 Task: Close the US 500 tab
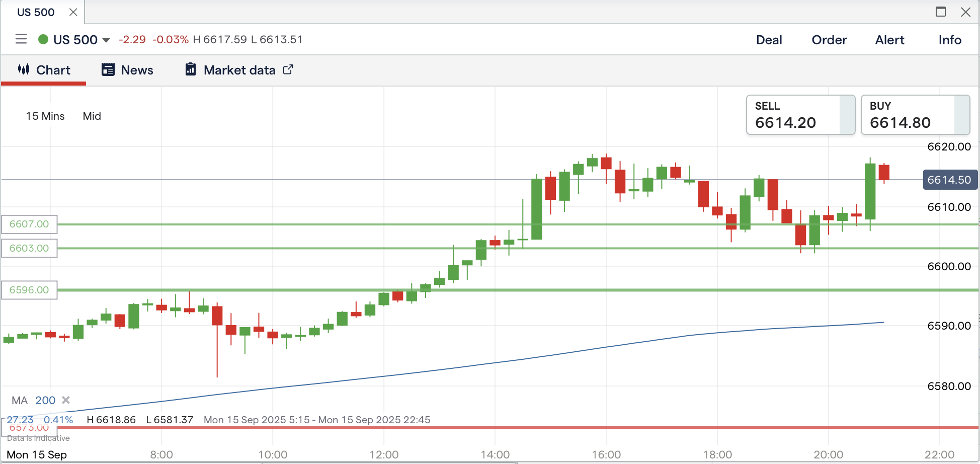click(x=73, y=12)
